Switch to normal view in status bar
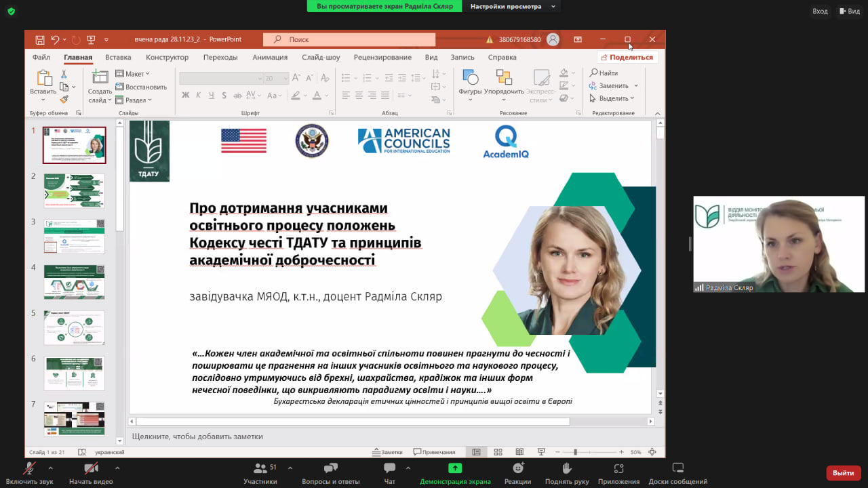The height and width of the screenshot is (488, 868). [476, 452]
